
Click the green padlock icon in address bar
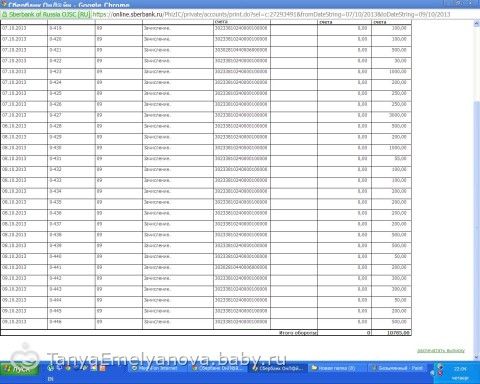(x=4, y=15)
